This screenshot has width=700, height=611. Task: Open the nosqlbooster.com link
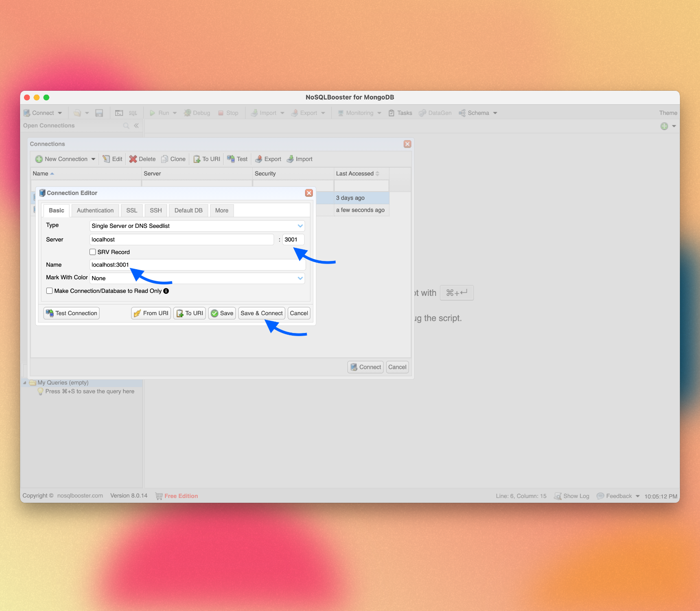point(80,496)
